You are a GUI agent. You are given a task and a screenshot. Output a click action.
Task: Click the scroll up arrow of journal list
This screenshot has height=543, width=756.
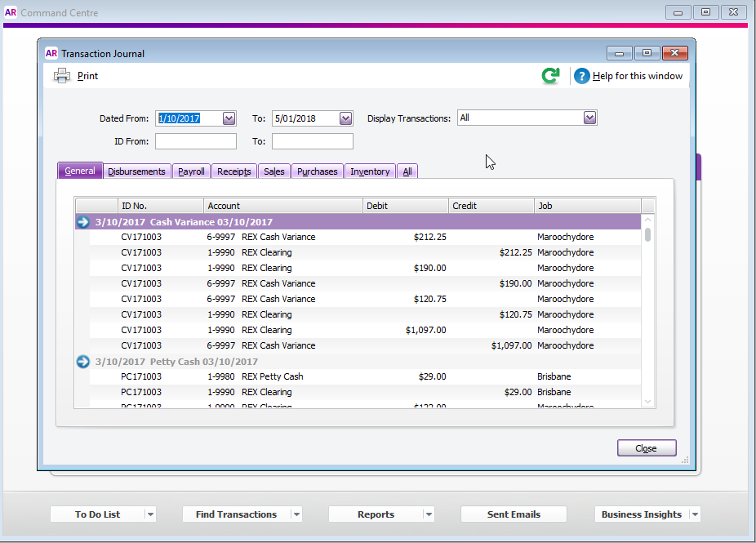pyautogui.click(x=647, y=220)
